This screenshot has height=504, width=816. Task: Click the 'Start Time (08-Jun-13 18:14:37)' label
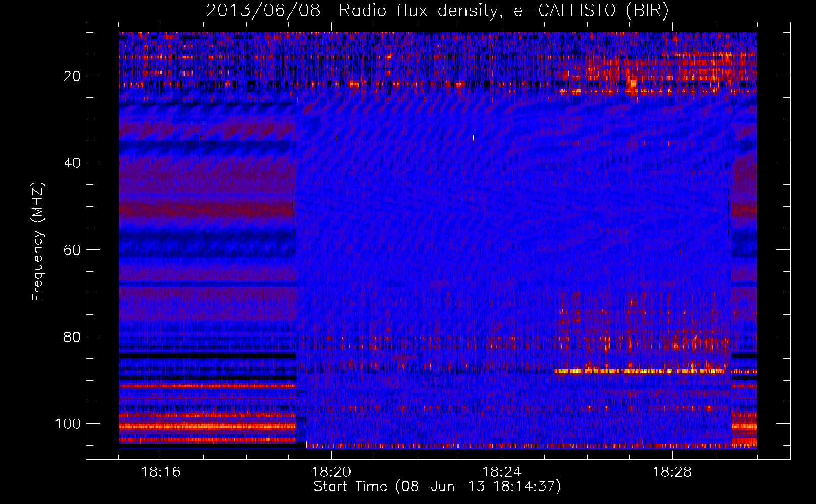[437, 487]
